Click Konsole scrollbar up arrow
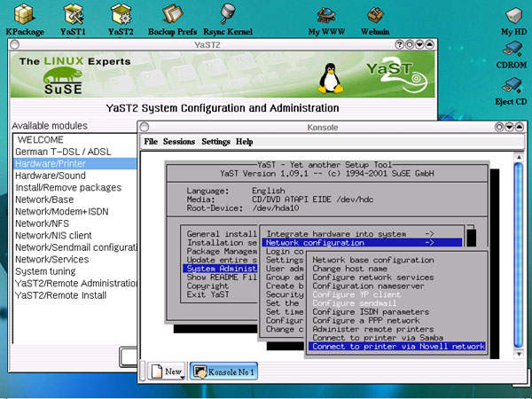Screen dimensions: 532x399 tap(518, 157)
